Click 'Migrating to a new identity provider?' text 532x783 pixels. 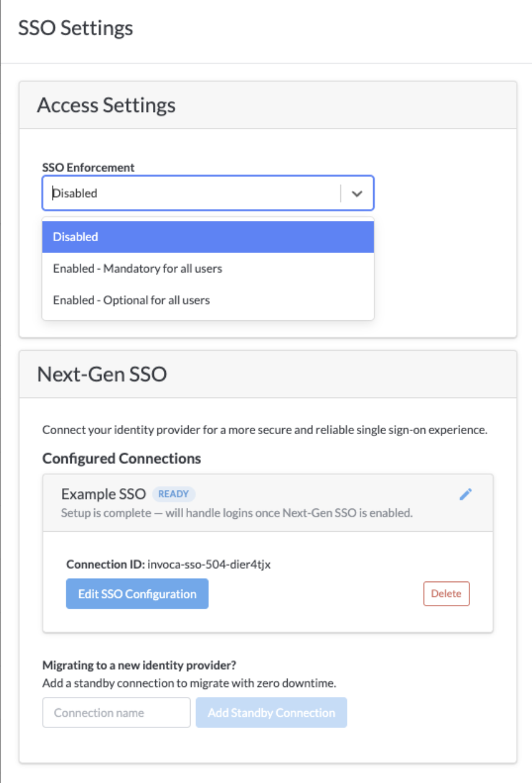click(x=140, y=665)
